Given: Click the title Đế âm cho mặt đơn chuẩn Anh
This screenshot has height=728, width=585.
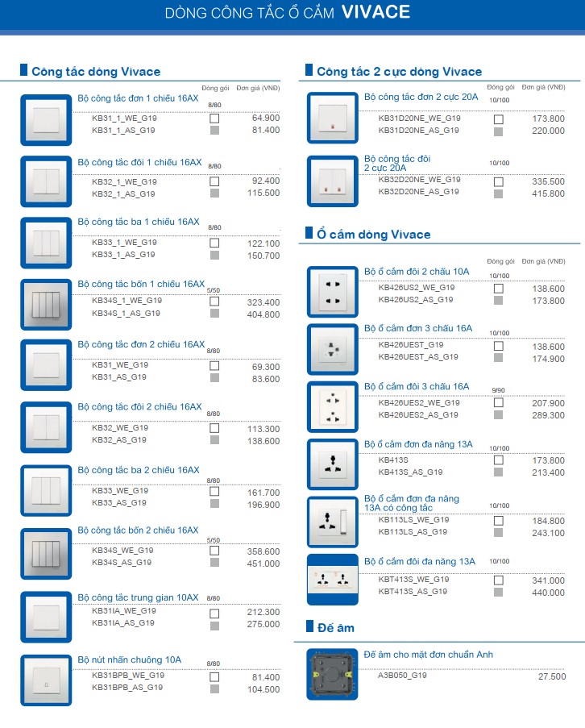Looking at the screenshot, I should click(x=428, y=655).
